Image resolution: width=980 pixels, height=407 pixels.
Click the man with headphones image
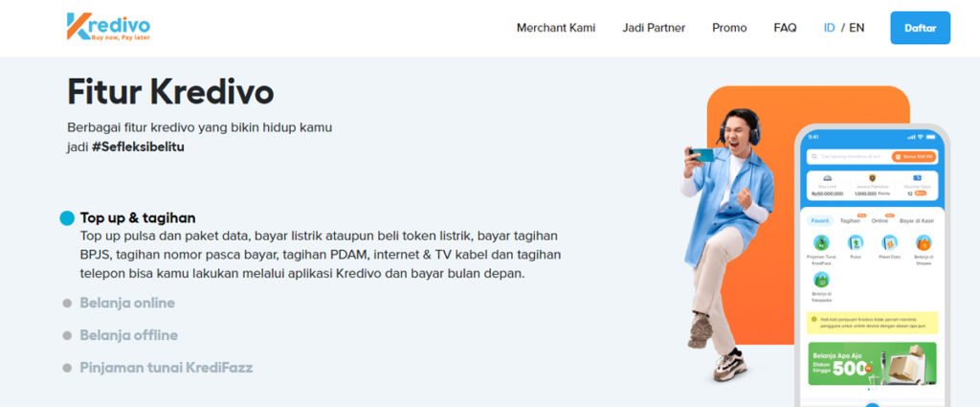click(x=726, y=244)
